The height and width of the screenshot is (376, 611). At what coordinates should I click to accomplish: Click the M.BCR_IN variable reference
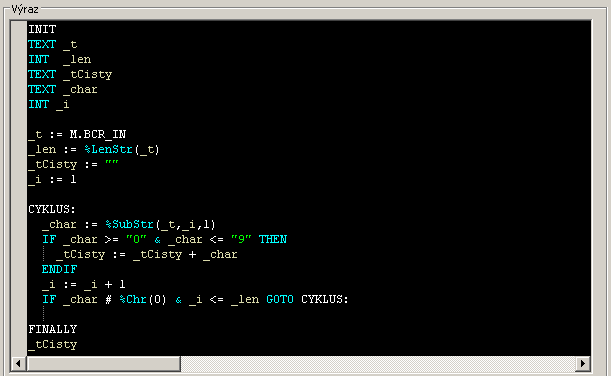coord(98,134)
